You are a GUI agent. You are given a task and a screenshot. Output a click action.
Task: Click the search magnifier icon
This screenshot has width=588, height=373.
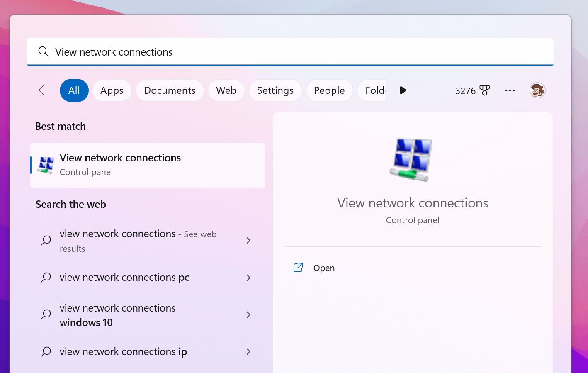(x=43, y=51)
